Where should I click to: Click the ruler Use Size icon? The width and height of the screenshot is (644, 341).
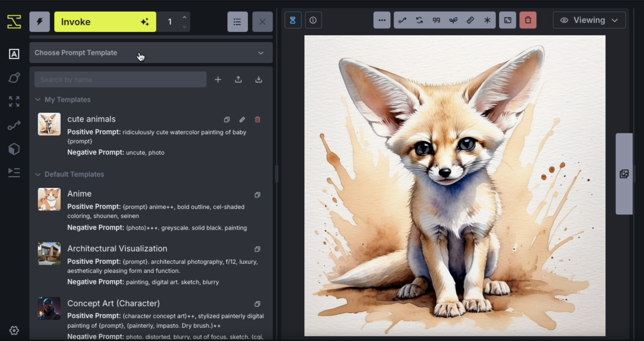pos(470,20)
